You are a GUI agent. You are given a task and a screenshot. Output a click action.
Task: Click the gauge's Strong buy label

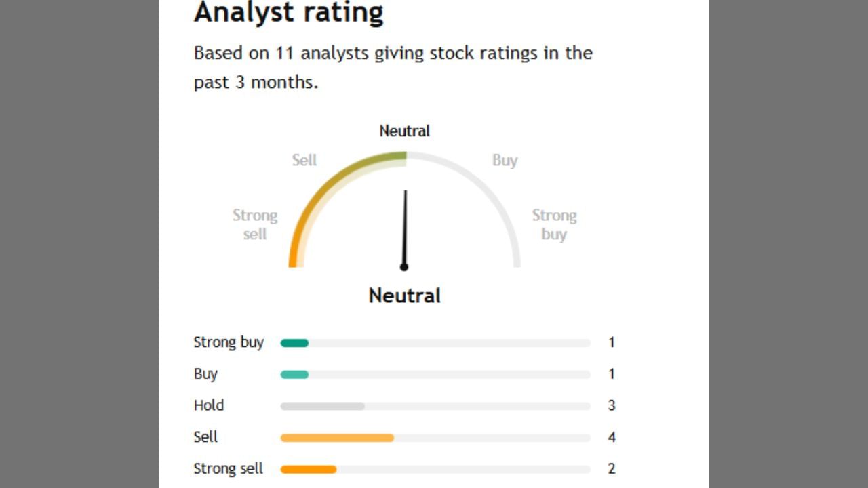coord(554,224)
